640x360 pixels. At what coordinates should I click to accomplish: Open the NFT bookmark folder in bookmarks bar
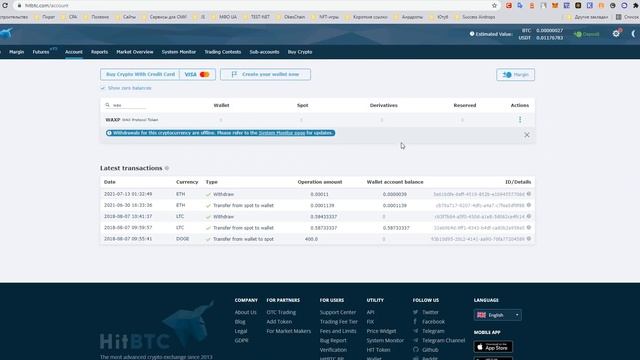pyautogui.click(x=325, y=17)
